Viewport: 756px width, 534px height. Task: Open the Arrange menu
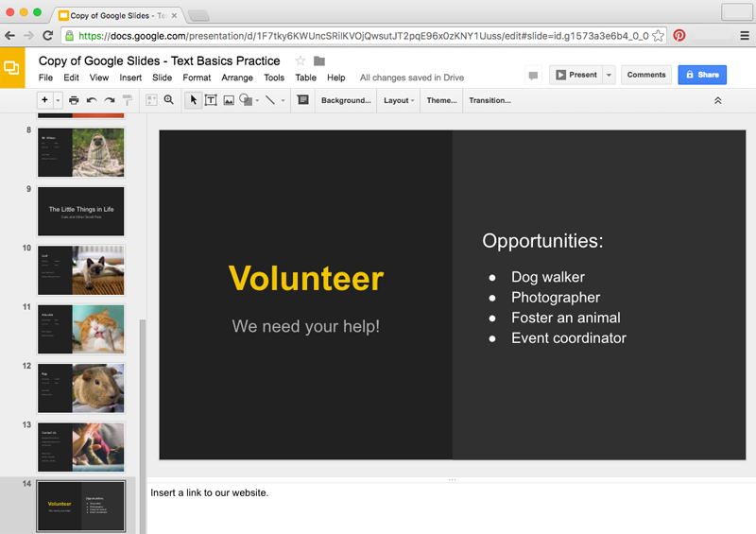tap(237, 78)
